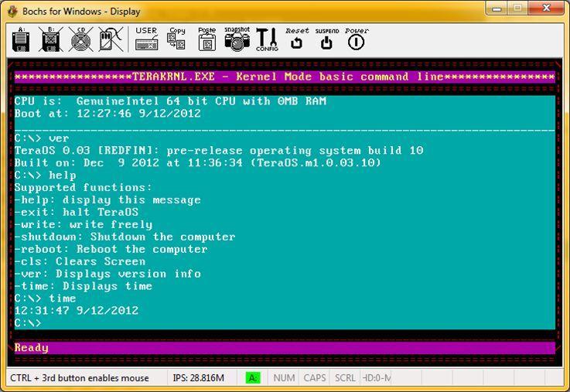Click the empty 'C:\>' prompt at bottom
This screenshot has height=392, width=570.
28,323
